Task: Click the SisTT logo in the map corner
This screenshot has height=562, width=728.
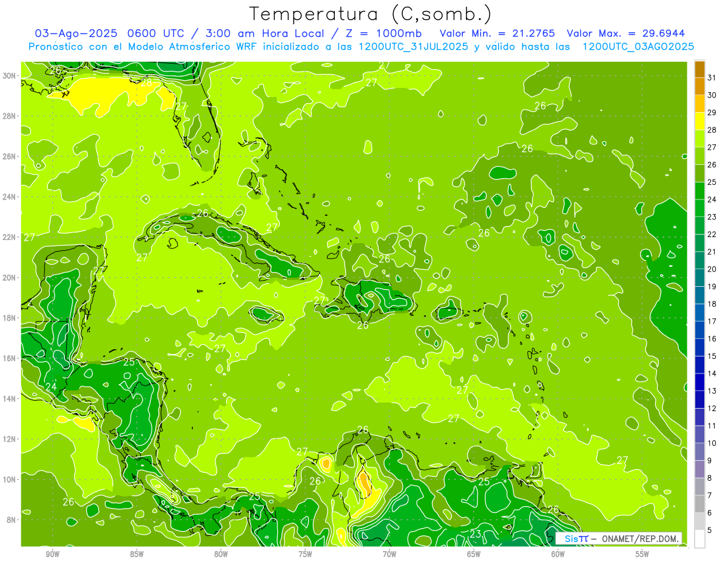Action: (x=576, y=538)
